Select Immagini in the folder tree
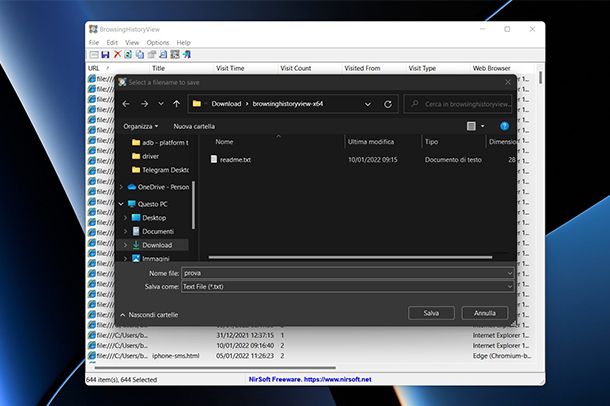610x406 pixels. point(156,259)
